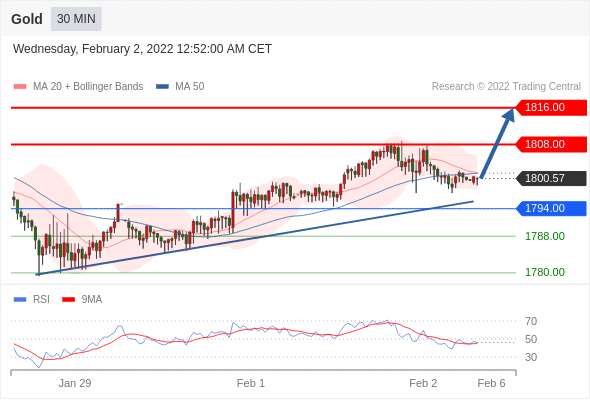The image size is (590, 400).
Task: Click the 9MA legend red swatch
Action: pyautogui.click(x=68, y=300)
